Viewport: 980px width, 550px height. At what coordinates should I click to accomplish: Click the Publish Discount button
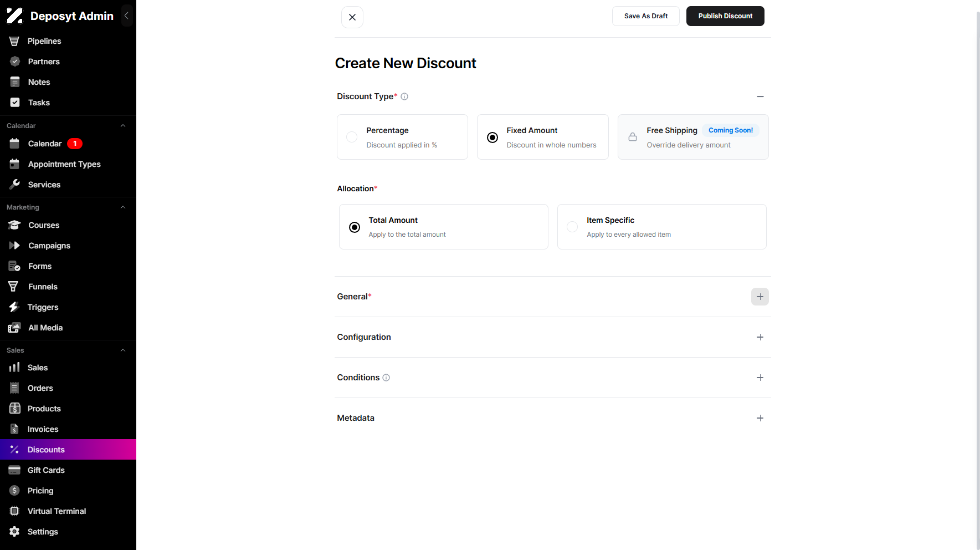725,16
